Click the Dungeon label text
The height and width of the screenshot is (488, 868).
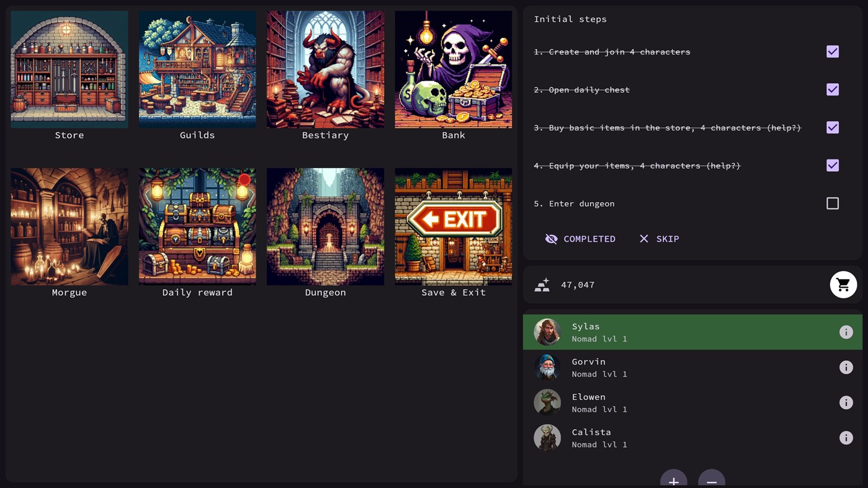(325, 292)
